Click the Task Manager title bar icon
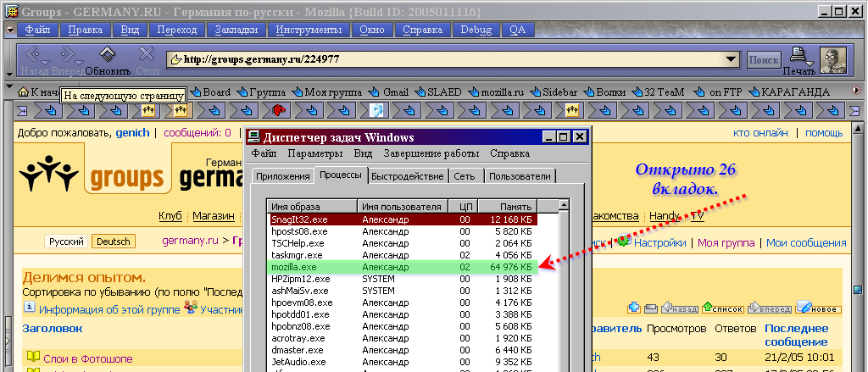 point(254,136)
